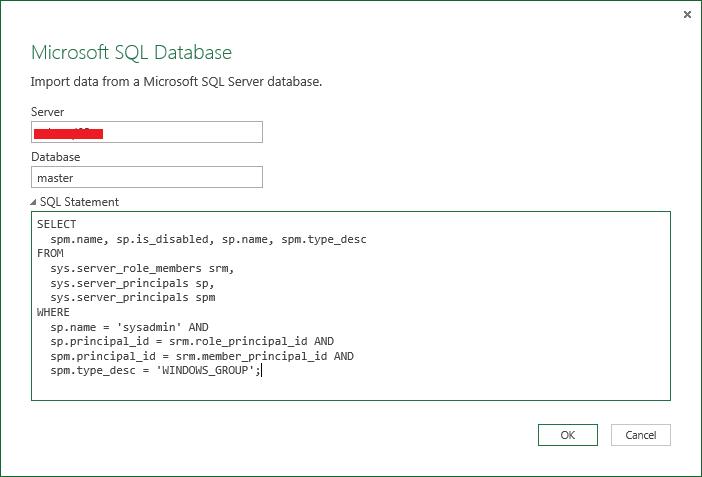
Task: Place cursor on the SELECT keyword
Action: pyautogui.click(x=56, y=224)
